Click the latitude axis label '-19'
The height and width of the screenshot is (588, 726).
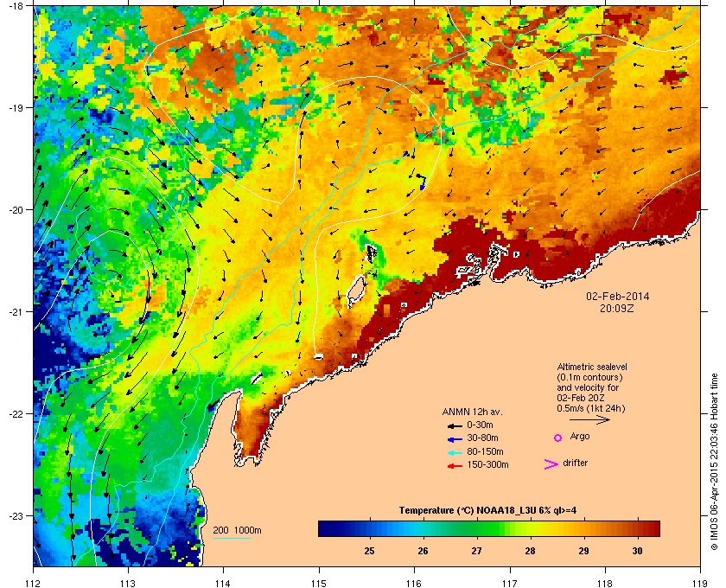coord(16,108)
